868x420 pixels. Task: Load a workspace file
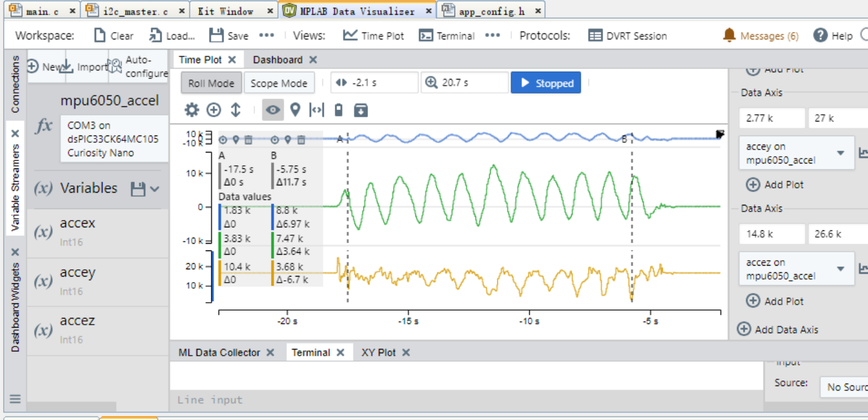tap(173, 35)
